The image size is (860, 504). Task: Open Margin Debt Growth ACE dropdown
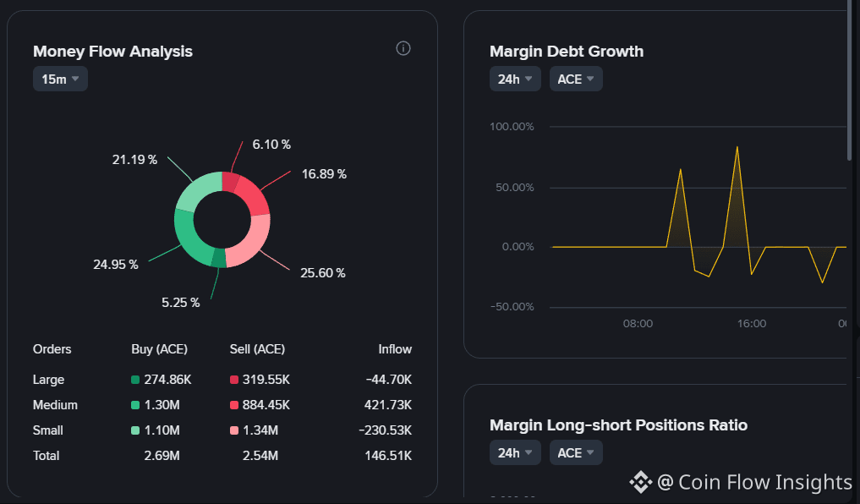click(x=576, y=79)
